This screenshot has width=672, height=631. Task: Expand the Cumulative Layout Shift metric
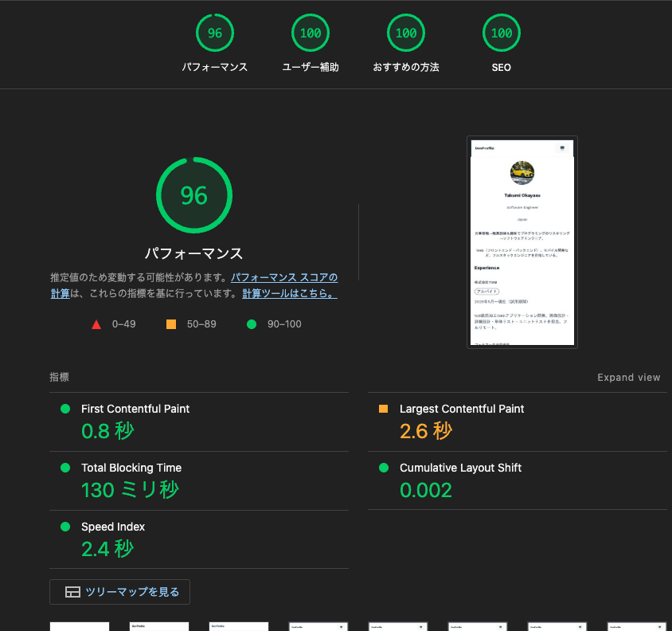point(460,468)
